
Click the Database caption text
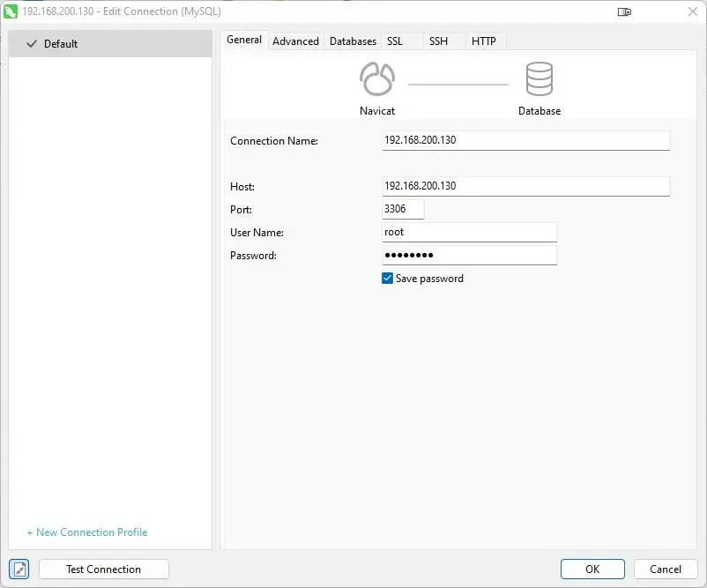(540, 111)
